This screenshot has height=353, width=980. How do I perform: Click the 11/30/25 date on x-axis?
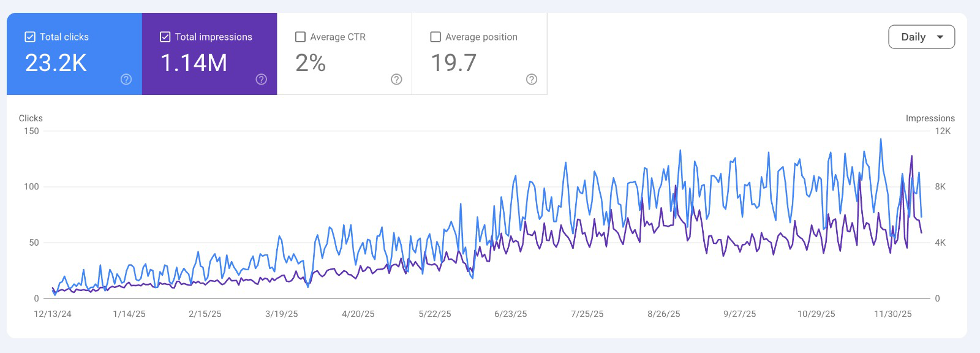[x=892, y=314]
